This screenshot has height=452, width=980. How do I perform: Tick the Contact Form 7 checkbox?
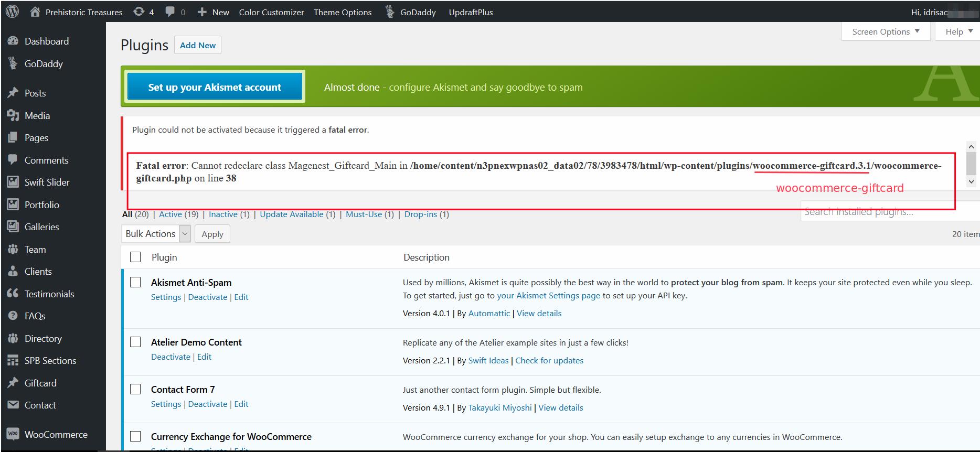135,389
